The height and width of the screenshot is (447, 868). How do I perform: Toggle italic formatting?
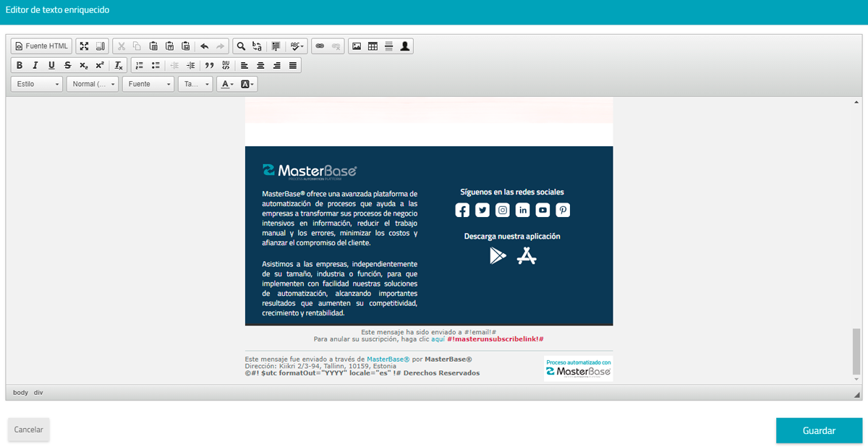35,65
